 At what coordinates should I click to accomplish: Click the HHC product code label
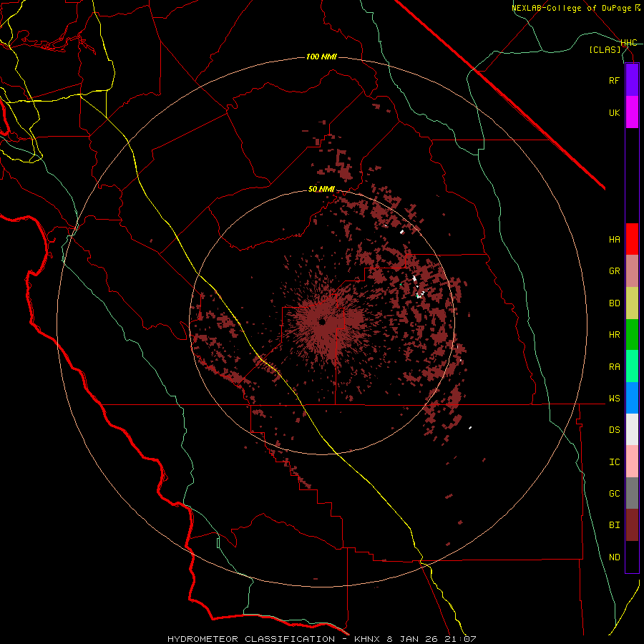pyautogui.click(x=629, y=43)
